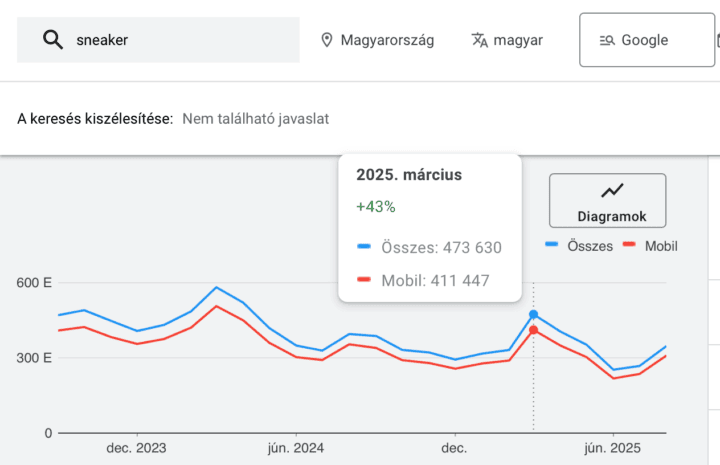Focus the search field containing 'sneaker'
This screenshot has height=465, width=720.
coord(180,40)
